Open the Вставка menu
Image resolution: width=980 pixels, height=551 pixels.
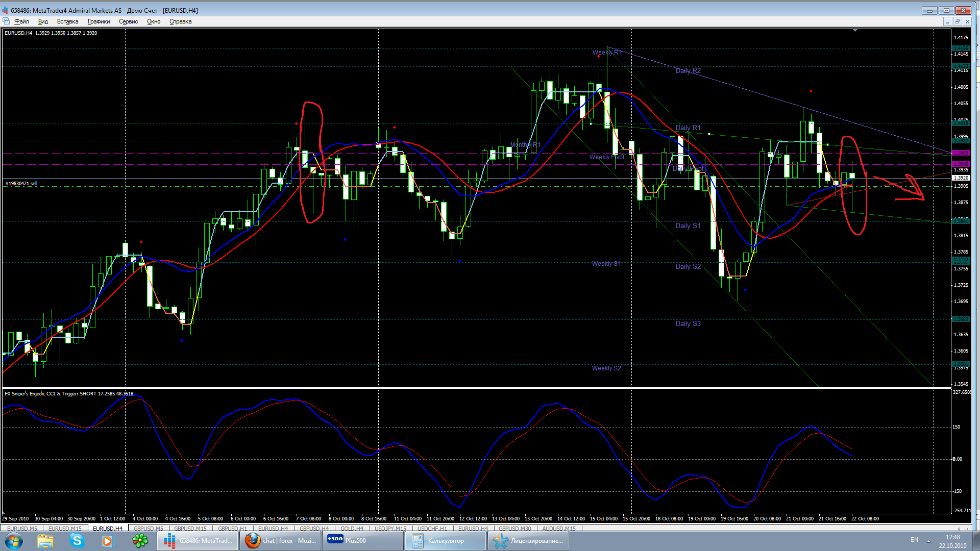point(67,21)
